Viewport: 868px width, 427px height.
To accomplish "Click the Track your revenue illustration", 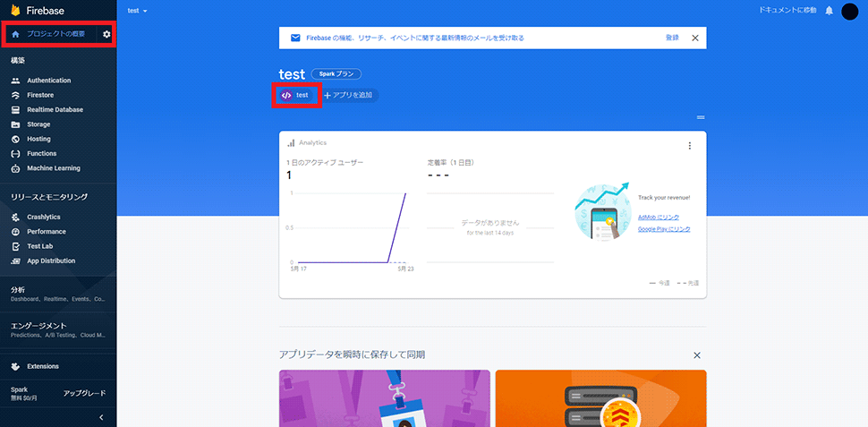I will 603,211.
